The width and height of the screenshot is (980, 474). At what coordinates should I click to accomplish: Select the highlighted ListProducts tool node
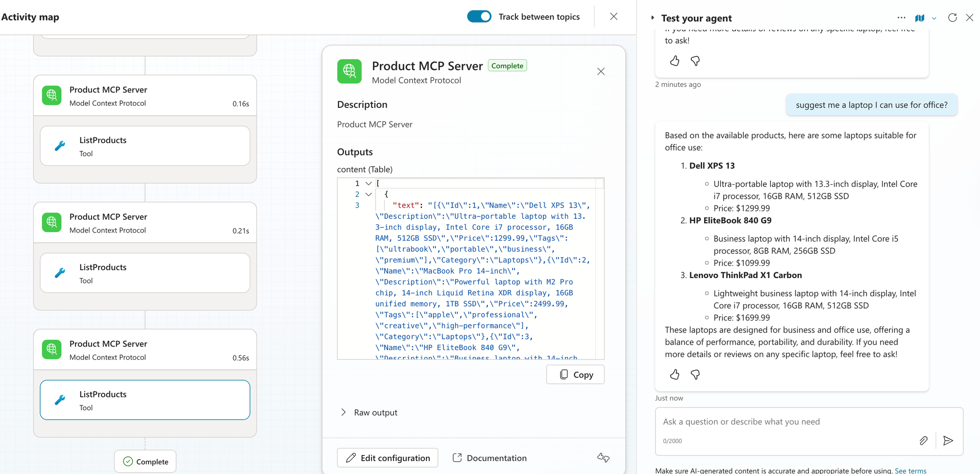[145, 400]
